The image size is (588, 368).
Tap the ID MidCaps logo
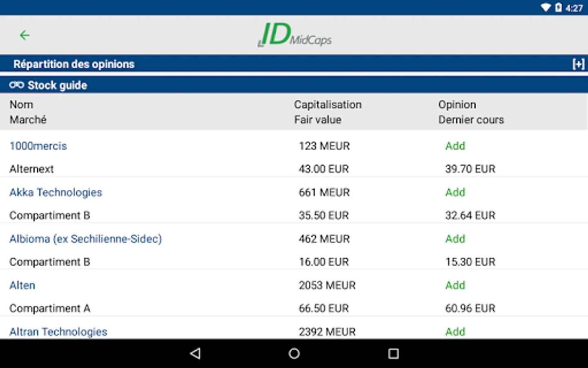[294, 35]
